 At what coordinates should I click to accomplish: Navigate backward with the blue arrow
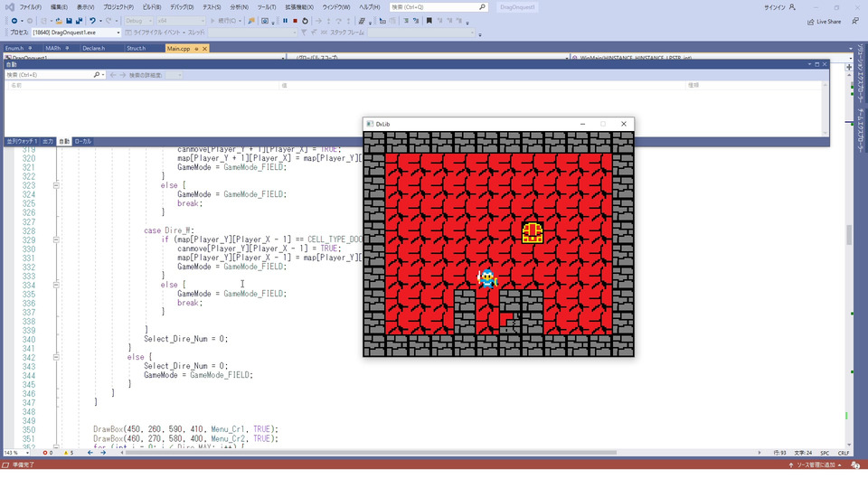[14, 21]
